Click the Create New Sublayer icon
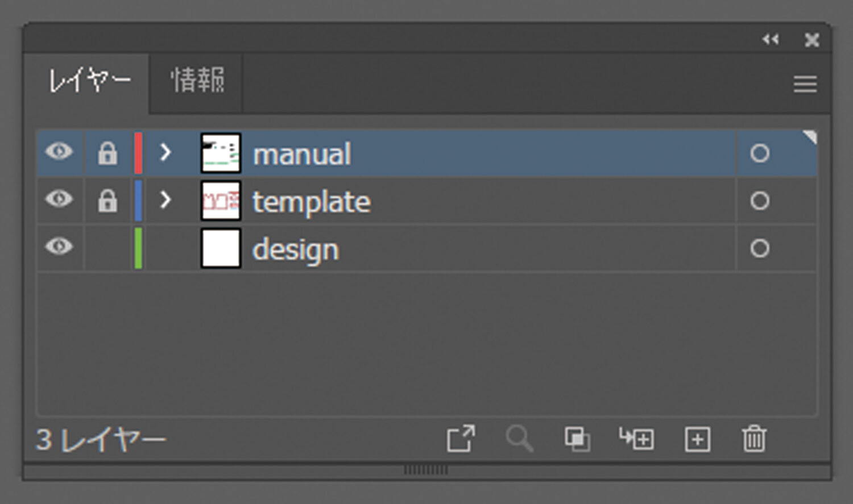The image size is (853, 504). point(636,439)
